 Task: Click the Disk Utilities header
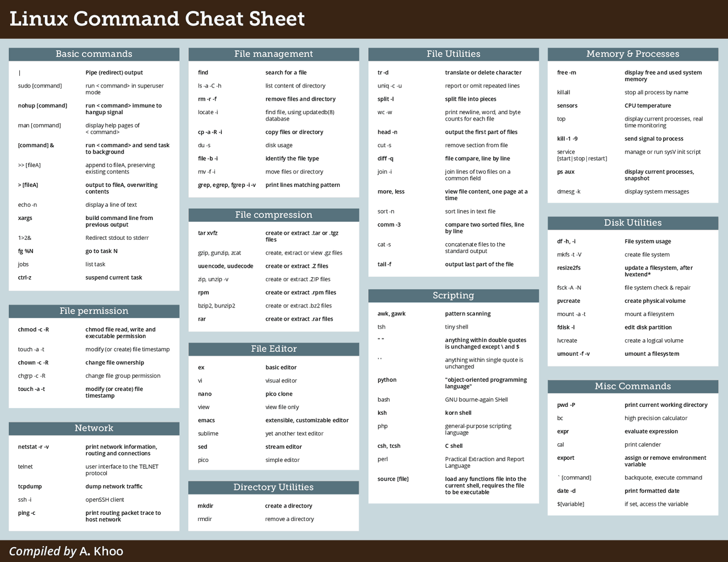(x=632, y=223)
